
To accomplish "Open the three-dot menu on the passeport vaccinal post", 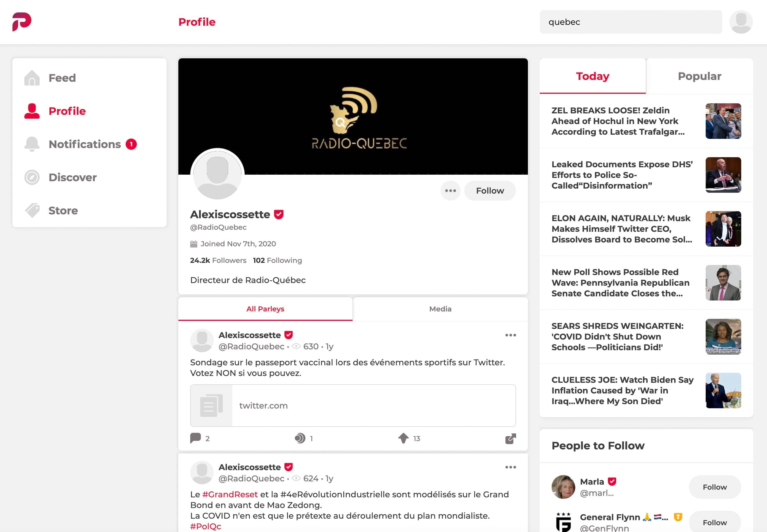I will click(510, 335).
